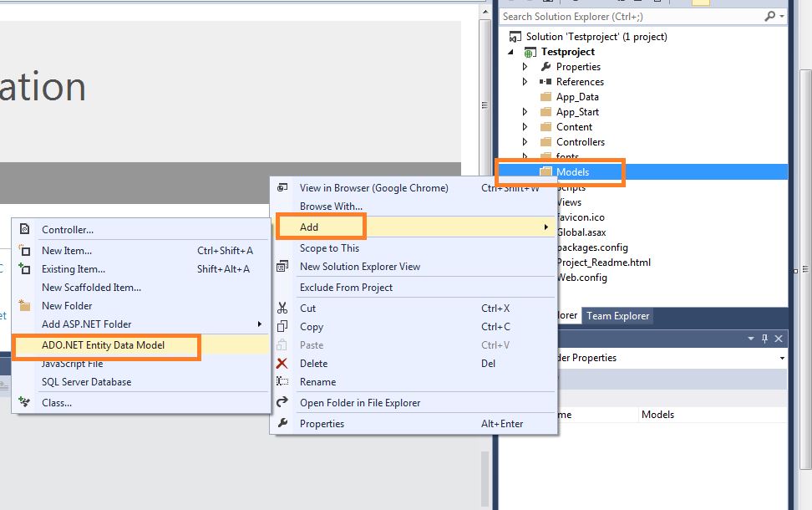Viewport: 812px width, 510px height.
Task: Expand the Properties node in Solution Explorer
Action: tap(525, 67)
